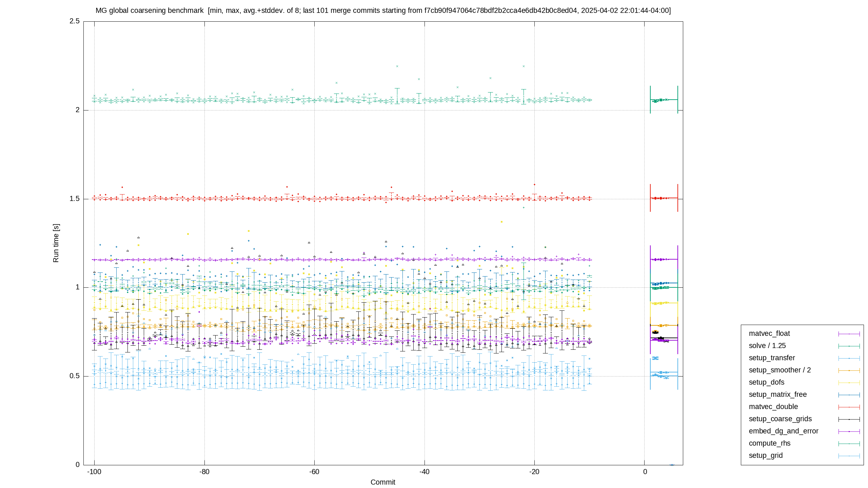Click the 1.5 tick label on y-axis
The width and height of the screenshot is (868, 488).
pos(75,199)
